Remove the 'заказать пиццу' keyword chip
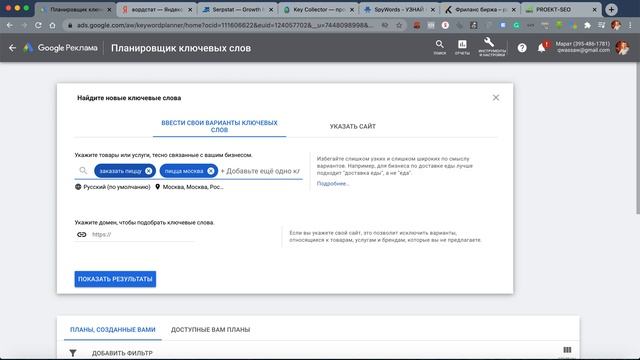The height and width of the screenshot is (360, 640). (x=149, y=171)
